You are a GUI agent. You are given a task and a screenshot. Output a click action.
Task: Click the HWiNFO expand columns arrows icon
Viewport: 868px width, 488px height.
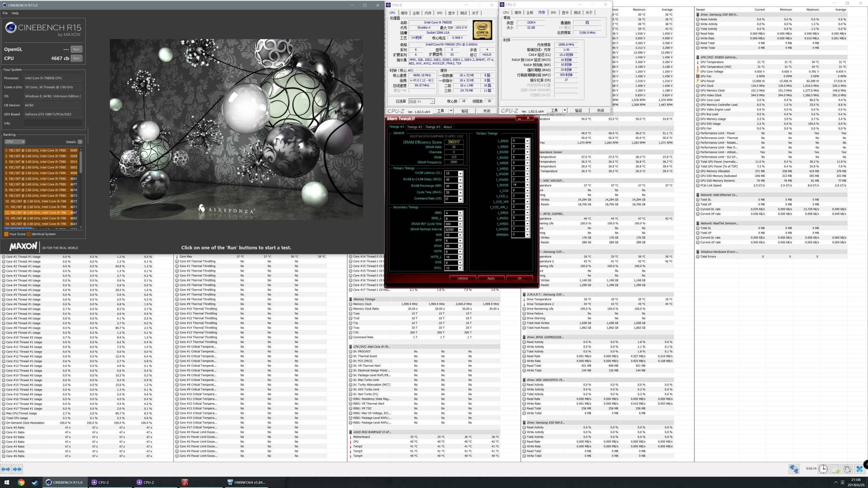coord(6,469)
